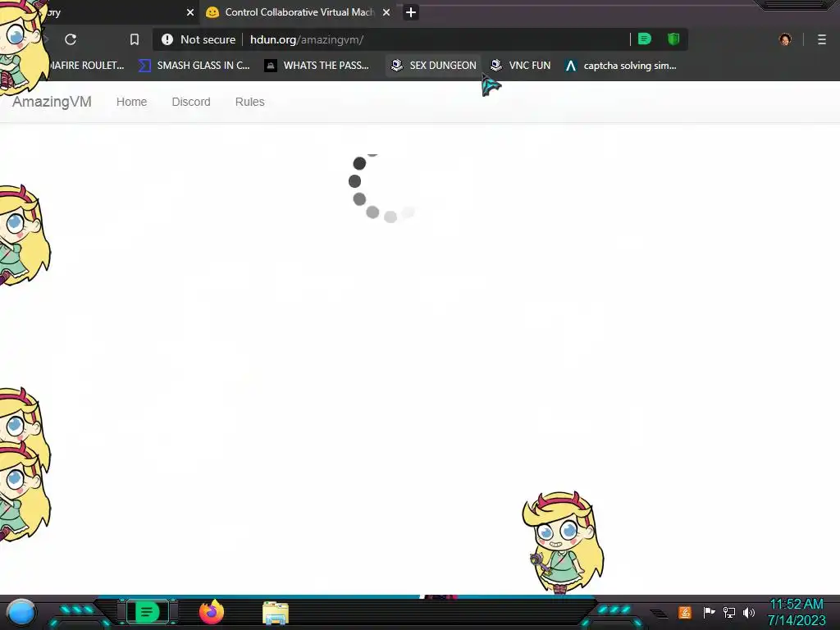
Task: Open the WHATS THE PASS... bookmark
Action: point(317,66)
